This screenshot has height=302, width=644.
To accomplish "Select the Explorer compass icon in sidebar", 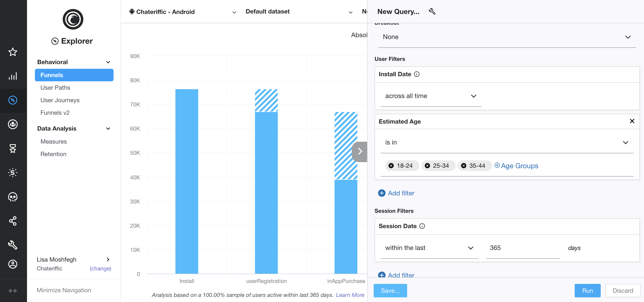I will [x=13, y=100].
